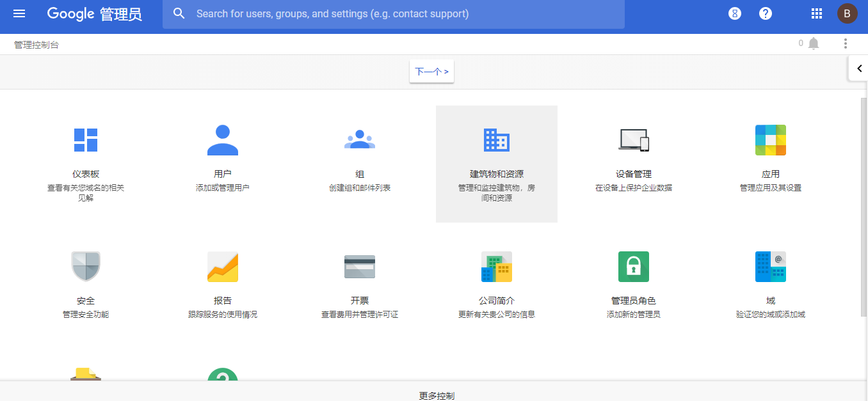Click 添加新的管理员 description
The height and width of the screenshot is (401, 868).
(634, 315)
